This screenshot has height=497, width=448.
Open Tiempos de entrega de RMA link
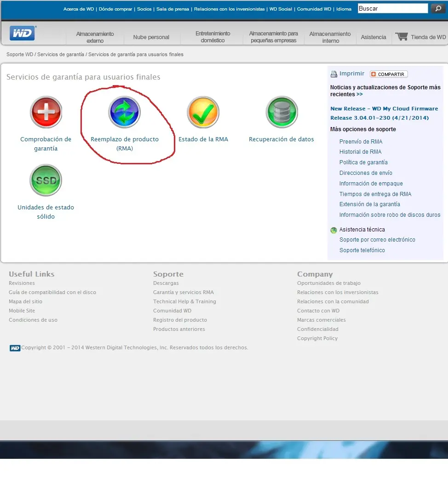tap(375, 194)
